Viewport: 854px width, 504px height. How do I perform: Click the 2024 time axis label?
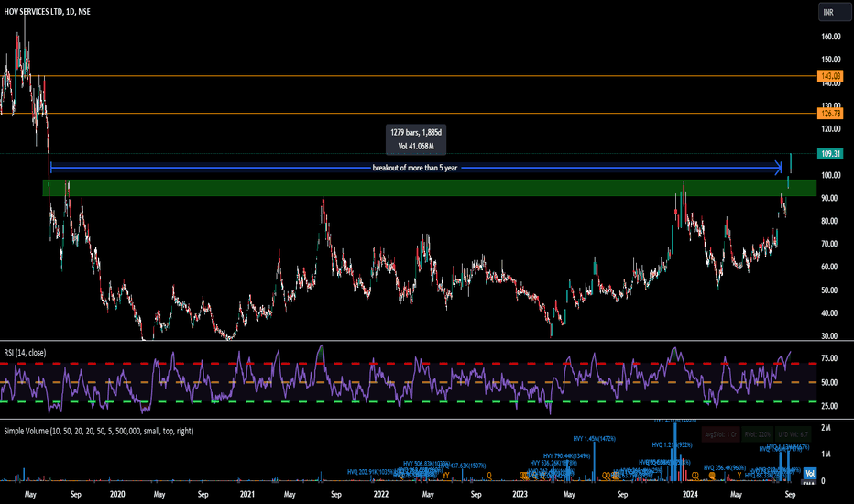690,494
